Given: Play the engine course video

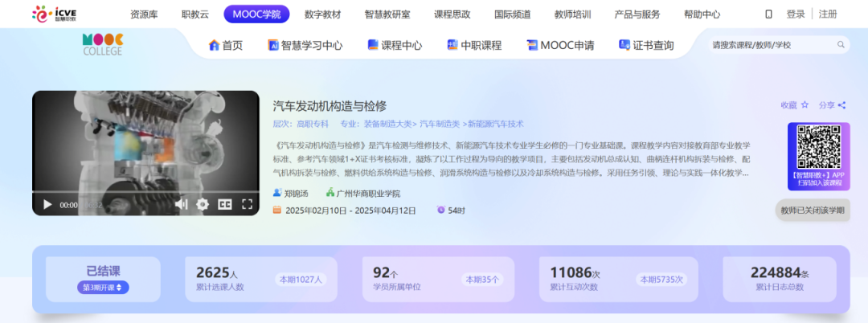Looking at the screenshot, I should (x=47, y=205).
